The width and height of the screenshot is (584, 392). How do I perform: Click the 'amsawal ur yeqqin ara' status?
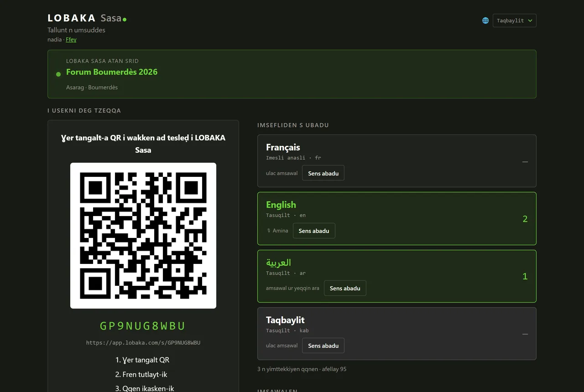pyautogui.click(x=292, y=288)
